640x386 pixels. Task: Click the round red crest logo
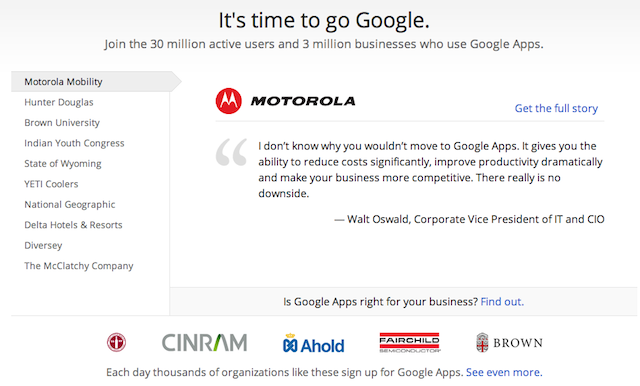tap(116, 342)
